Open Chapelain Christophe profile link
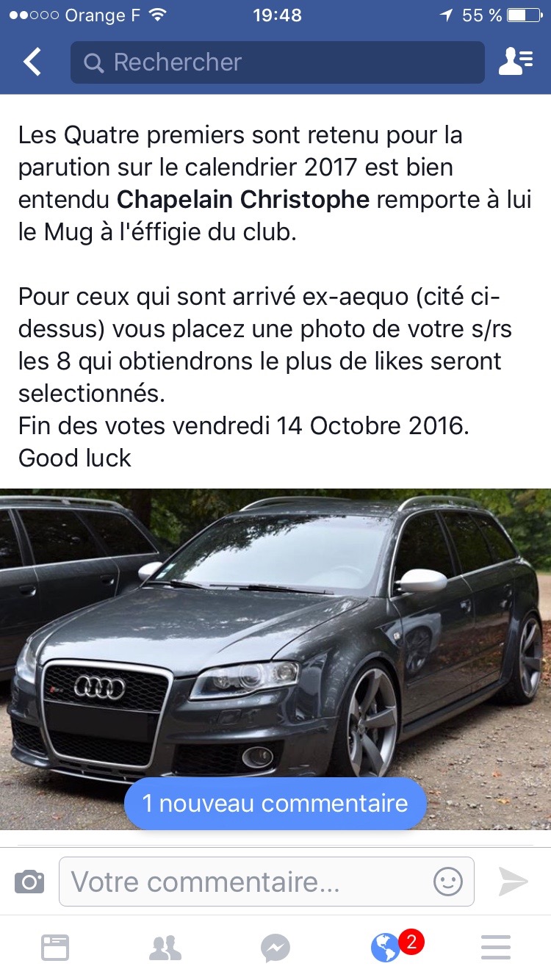This screenshot has width=551, height=980. [x=243, y=199]
